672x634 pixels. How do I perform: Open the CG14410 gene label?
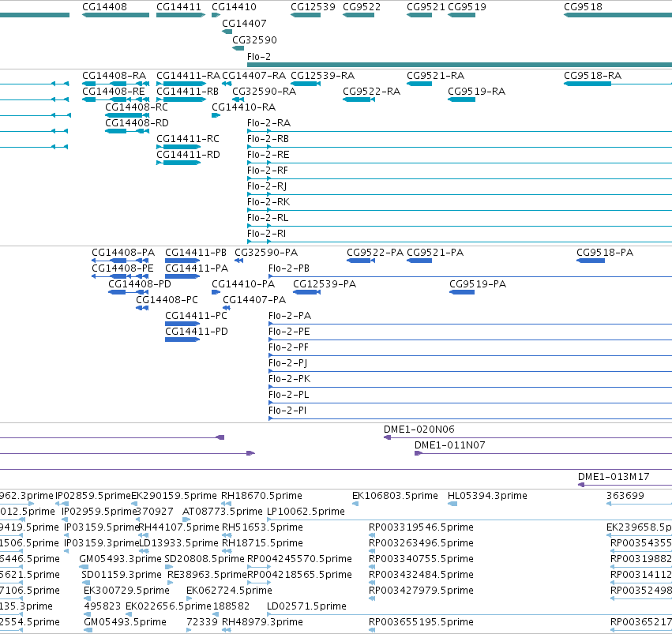point(234,7)
